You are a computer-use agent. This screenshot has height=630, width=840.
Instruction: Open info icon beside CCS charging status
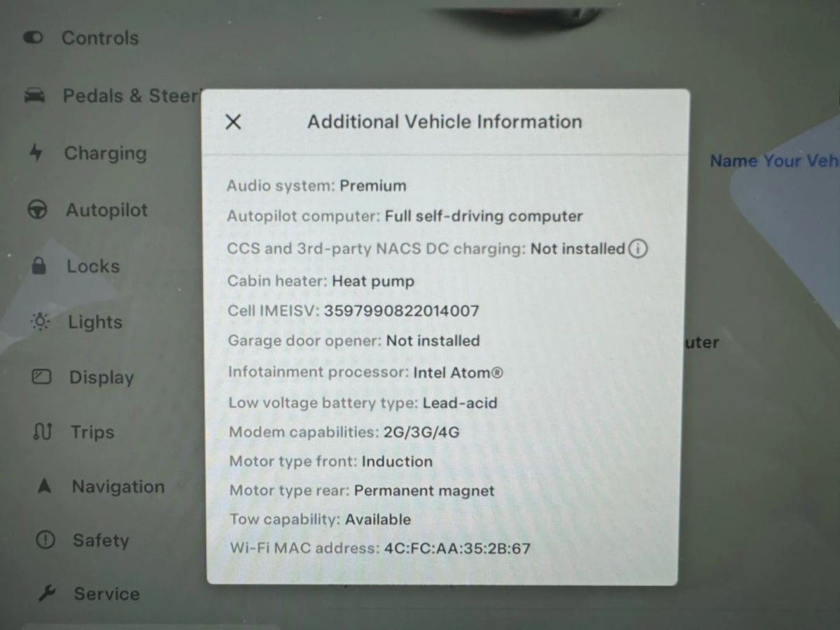point(637,248)
